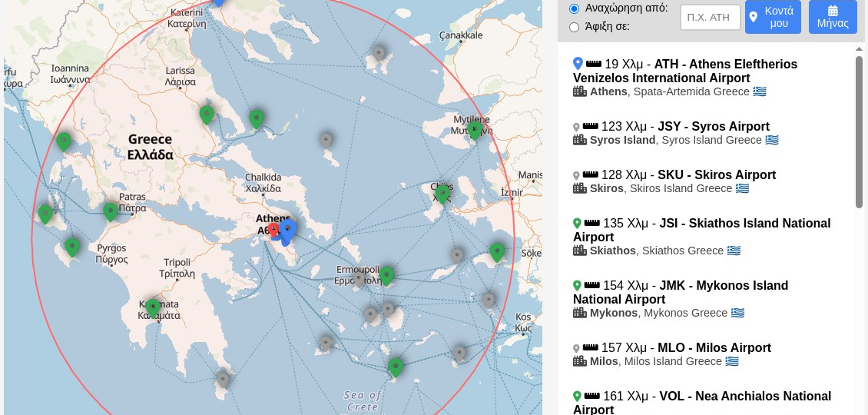Click 'Mykonos, Mykonos Greece' location text
The height and width of the screenshot is (415, 868).
[659, 313]
